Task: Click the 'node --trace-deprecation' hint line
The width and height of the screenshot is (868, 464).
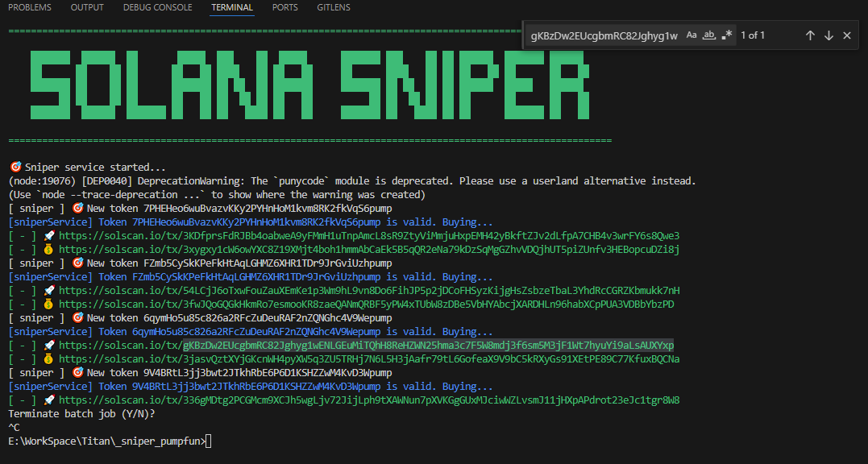Action: tap(217, 195)
